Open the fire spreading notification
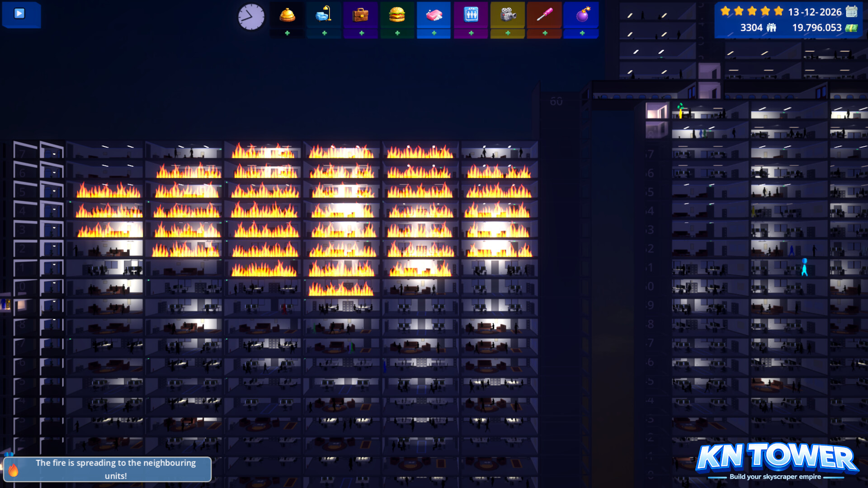 107,469
